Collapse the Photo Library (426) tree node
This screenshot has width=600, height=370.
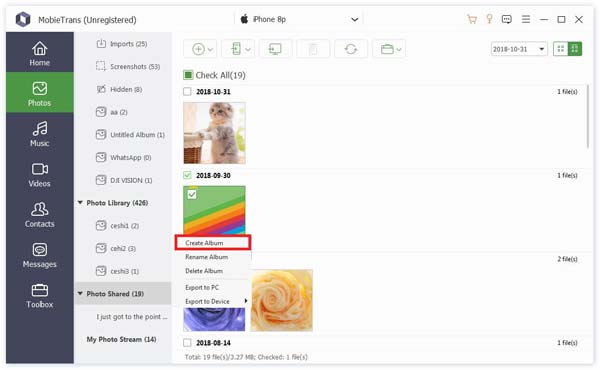[x=80, y=202]
